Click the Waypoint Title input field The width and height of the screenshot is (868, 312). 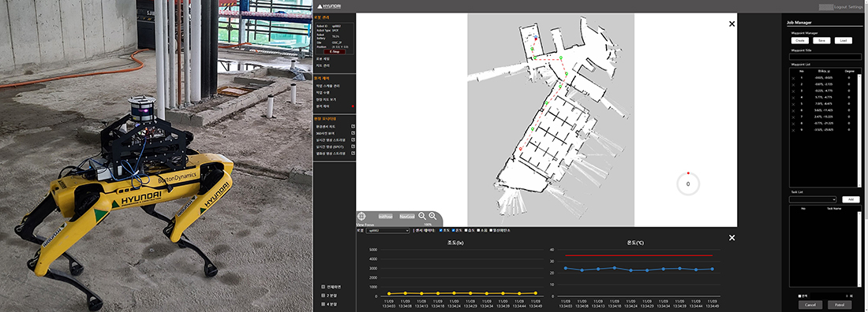[x=825, y=57]
